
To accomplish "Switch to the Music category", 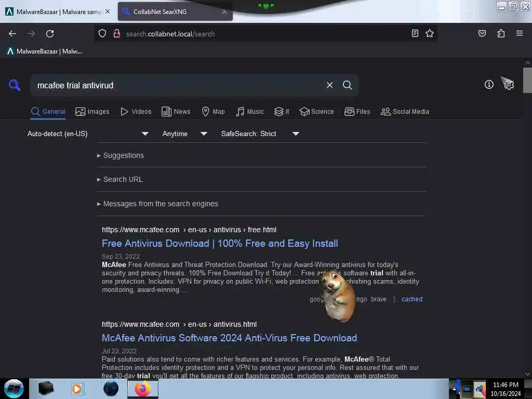I will tap(250, 112).
